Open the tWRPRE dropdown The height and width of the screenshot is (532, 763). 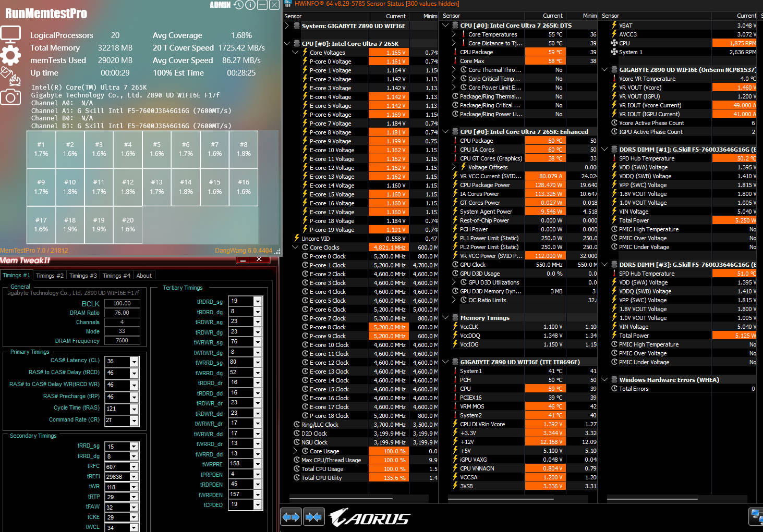tap(258, 464)
